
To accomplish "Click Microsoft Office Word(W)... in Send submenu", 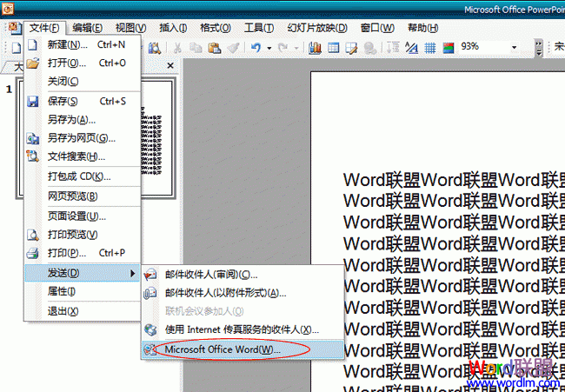I will pyautogui.click(x=223, y=349).
